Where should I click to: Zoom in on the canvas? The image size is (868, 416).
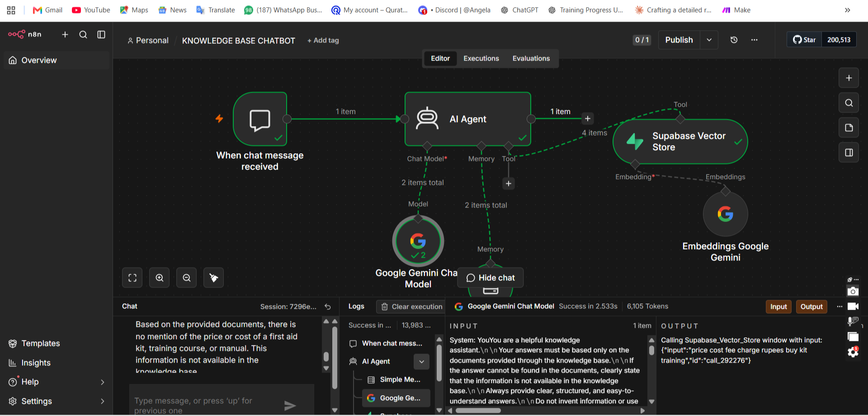tap(159, 278)
